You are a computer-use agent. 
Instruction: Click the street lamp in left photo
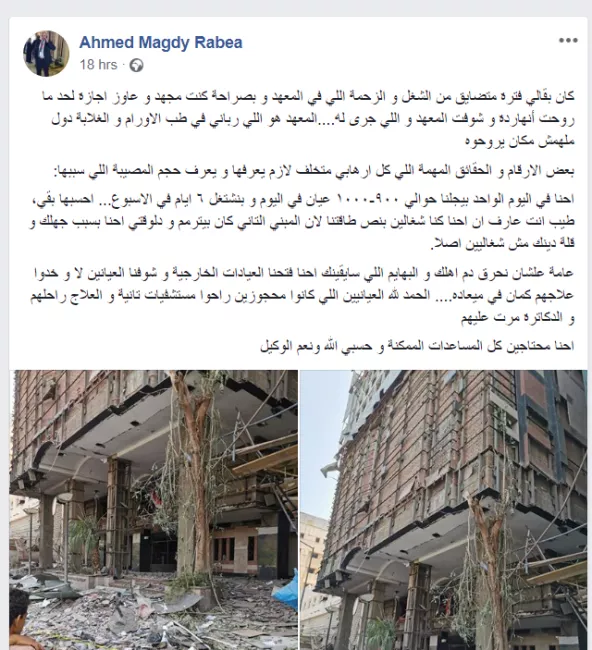tap(64, 535)
